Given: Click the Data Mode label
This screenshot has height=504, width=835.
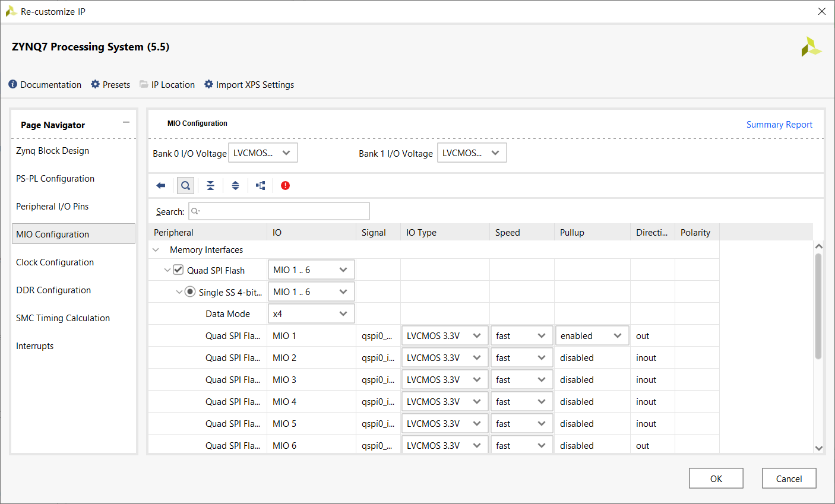Looking at the screenshot, I should pos(228,314).
